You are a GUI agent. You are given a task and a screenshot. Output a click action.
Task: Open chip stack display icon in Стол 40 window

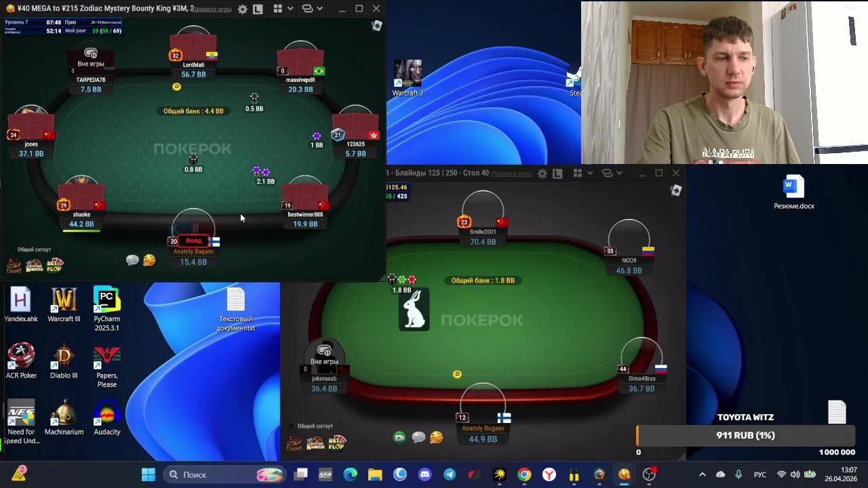607,174
